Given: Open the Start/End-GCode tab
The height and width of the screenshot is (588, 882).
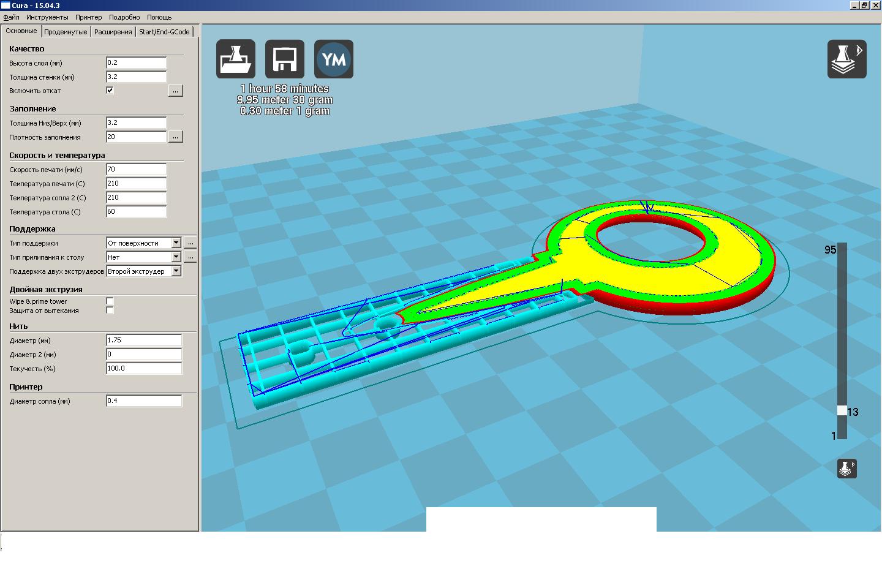Looking at the screenshot, I should (x=164, y=32).
